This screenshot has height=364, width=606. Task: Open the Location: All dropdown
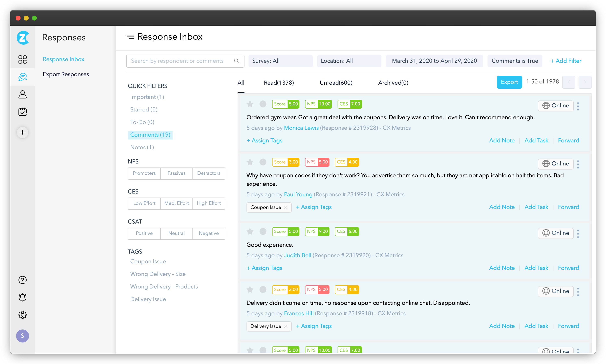(x=349, y=61)
